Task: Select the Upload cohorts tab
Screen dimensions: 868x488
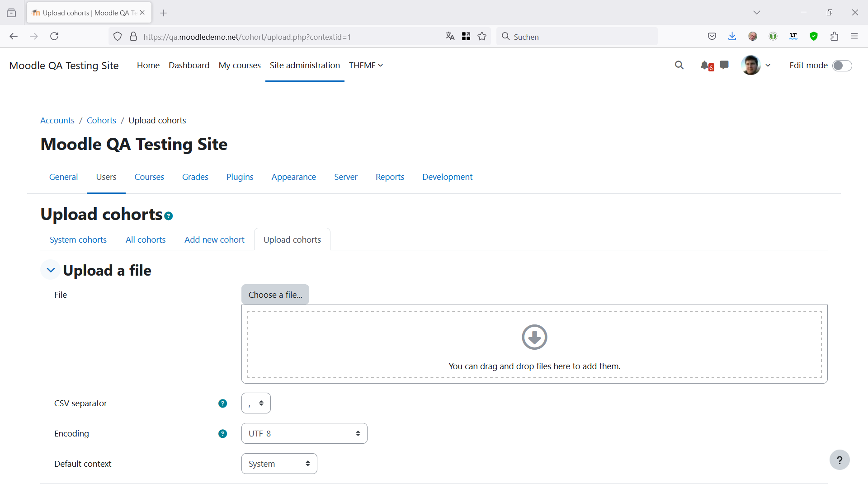Action: pos(292,240)
